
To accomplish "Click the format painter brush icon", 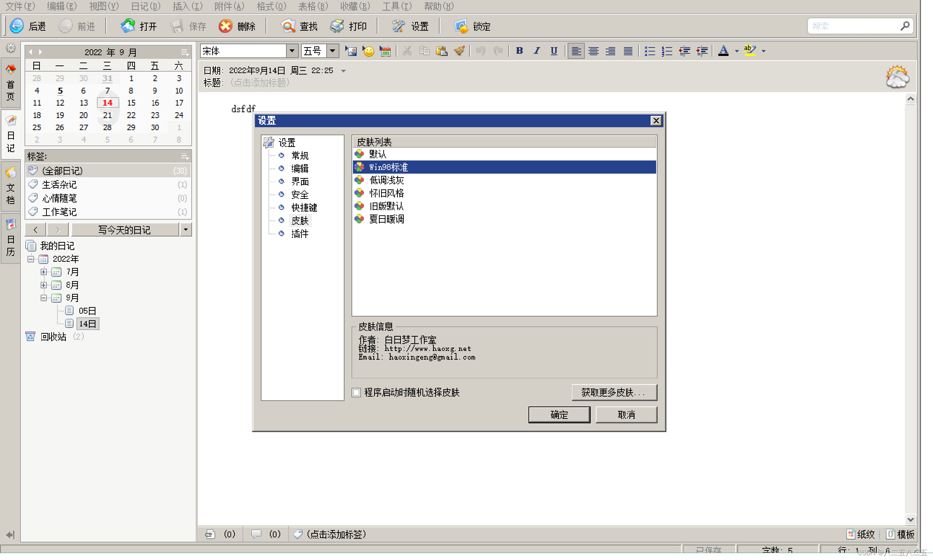I will (x=459, y=51).
